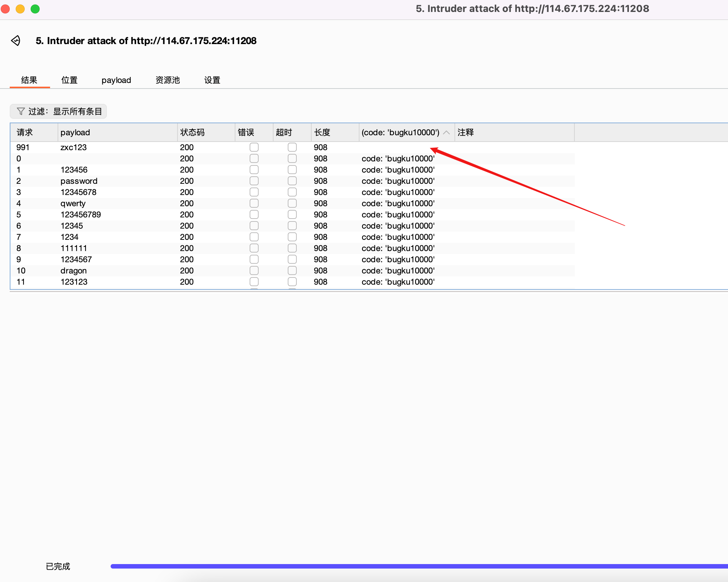Select result row with payload 123456789
This screenshot has height=582, width=728.
coord(80,214)
